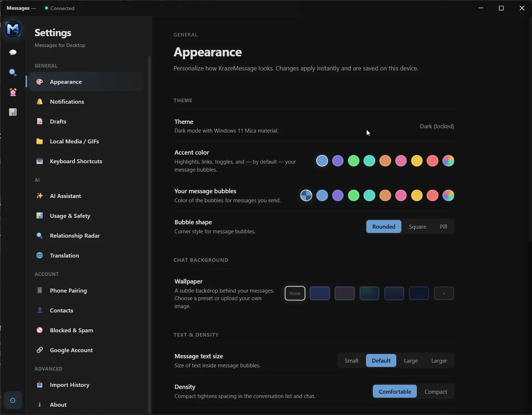This screenshot has width=532, height=415.
Task: Pick the purple accent color
Action: pos(338,161)
